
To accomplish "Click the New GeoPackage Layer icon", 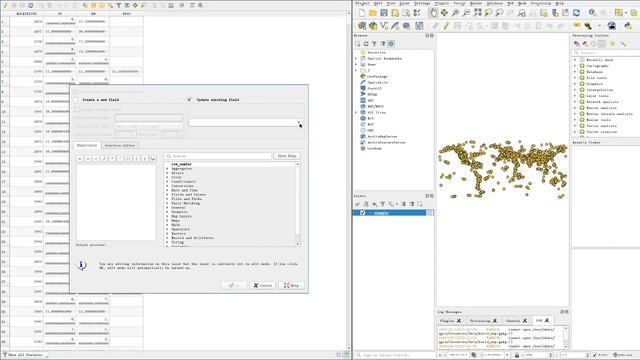I will pyautogui.click(x=373, y=26).
